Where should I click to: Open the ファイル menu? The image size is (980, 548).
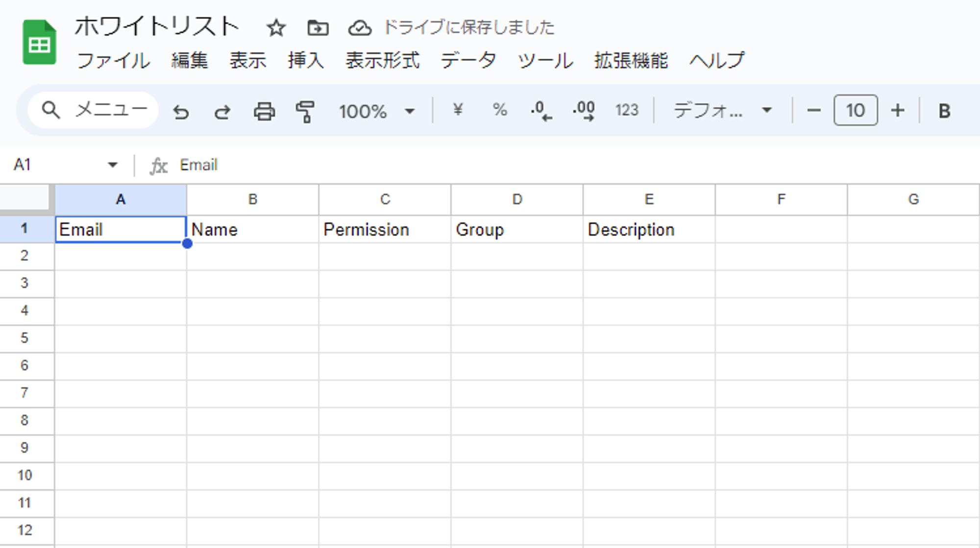[x=114, y=61]
